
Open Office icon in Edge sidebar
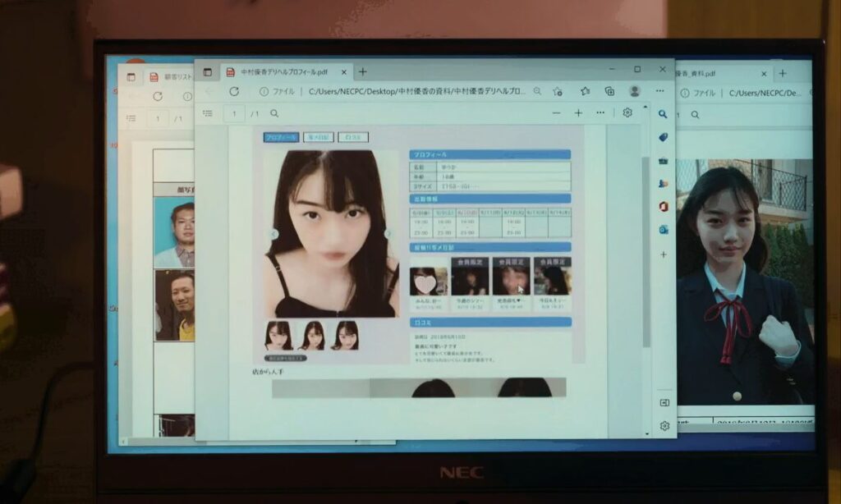664,206
